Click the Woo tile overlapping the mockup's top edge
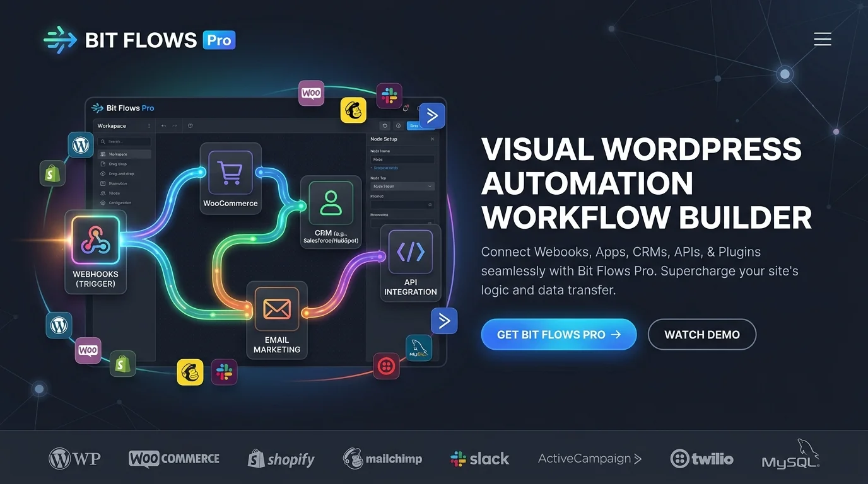868x484 pixels. tap(311, 93)
